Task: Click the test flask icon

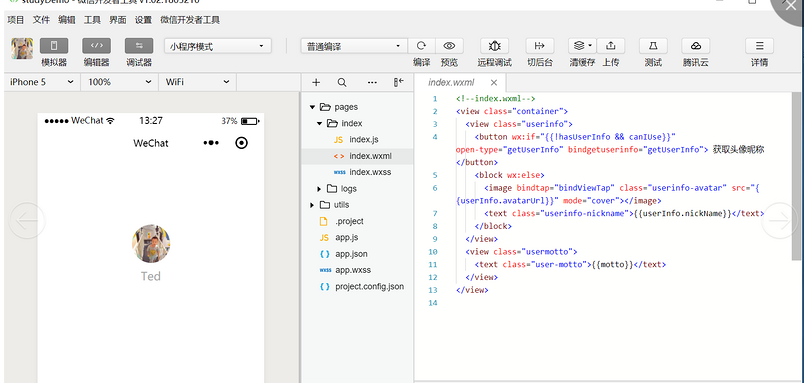Action: [x=653, y=46]
